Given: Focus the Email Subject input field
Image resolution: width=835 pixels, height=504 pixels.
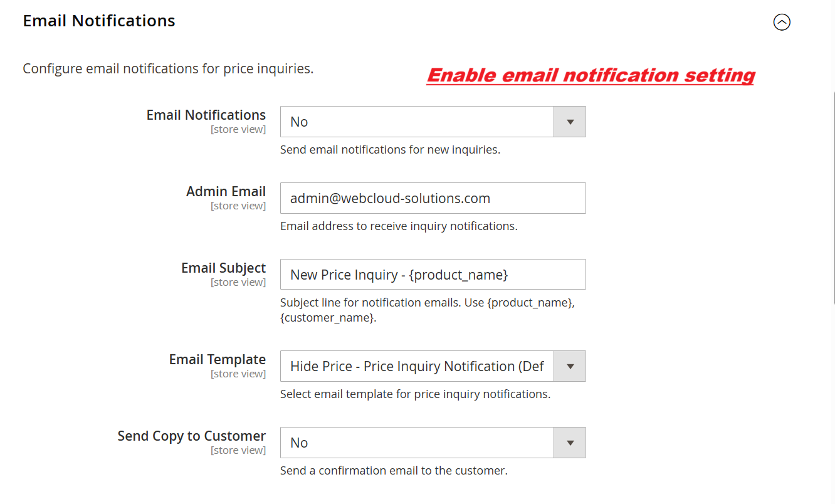Looking at the screenshot, I should tap(433, 275).
